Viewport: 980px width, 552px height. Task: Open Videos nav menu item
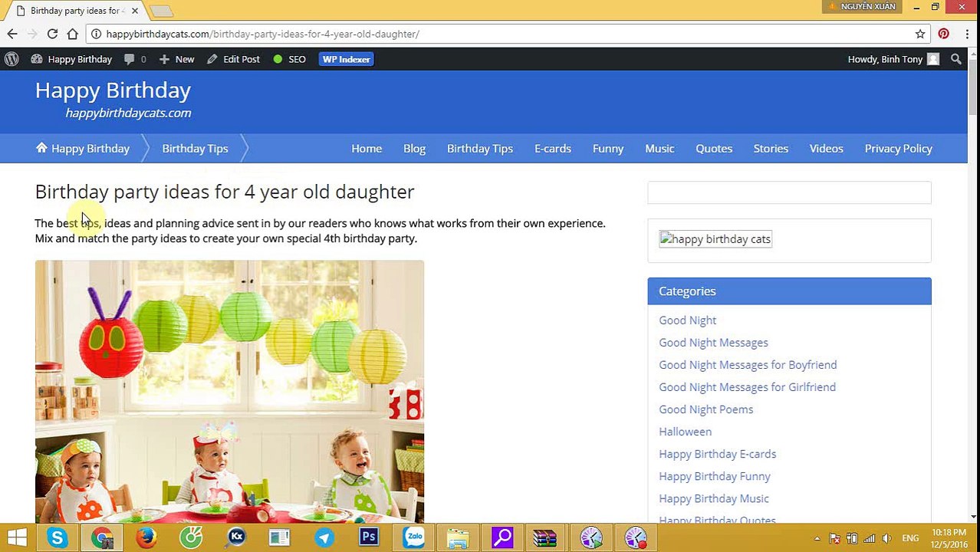[x=826, y=148]
